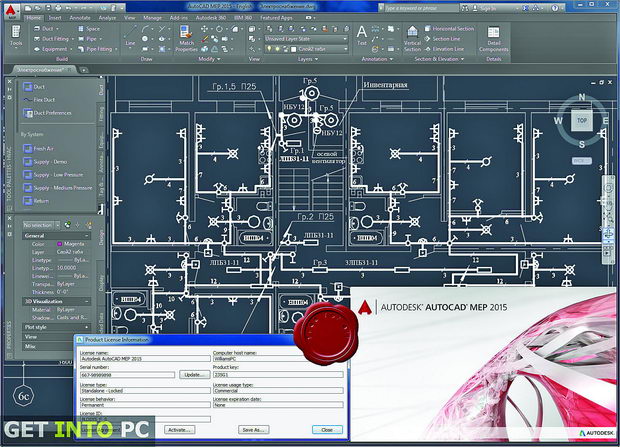Select the Space tool
The width and height of the screenshot is (620, 447).
coord(89,28)
